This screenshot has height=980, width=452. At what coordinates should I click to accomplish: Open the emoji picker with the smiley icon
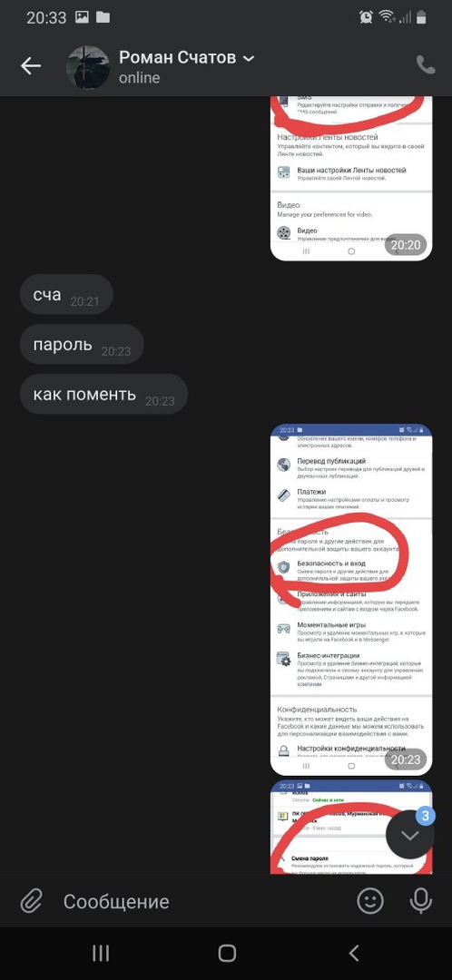click(369, 900)
